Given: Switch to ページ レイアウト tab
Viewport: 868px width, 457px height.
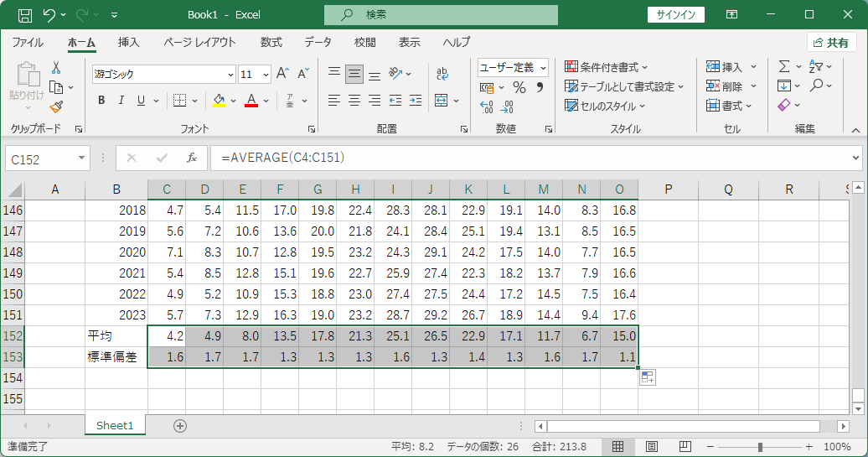Looking at the screenshot, I should coord(199,42).
